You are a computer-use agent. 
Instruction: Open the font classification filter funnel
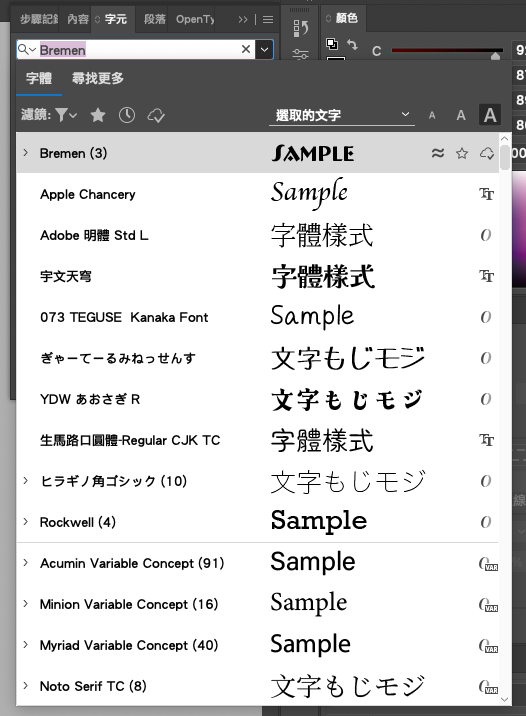66,115
